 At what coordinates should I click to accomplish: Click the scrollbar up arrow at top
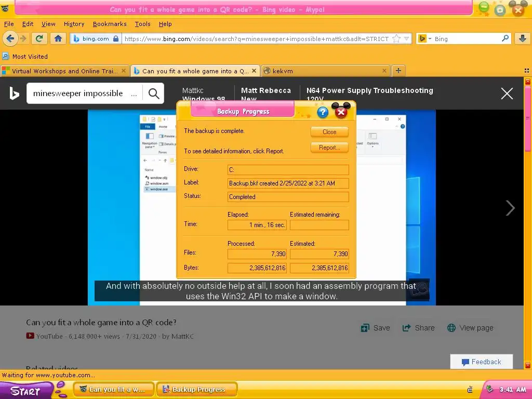click(528, 82)
